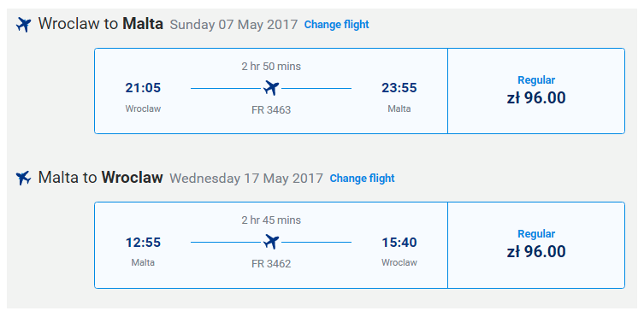Click the 15:40 Wroclaw arrival time
Viewport: 644px width, 311px height.
(399, 243)
